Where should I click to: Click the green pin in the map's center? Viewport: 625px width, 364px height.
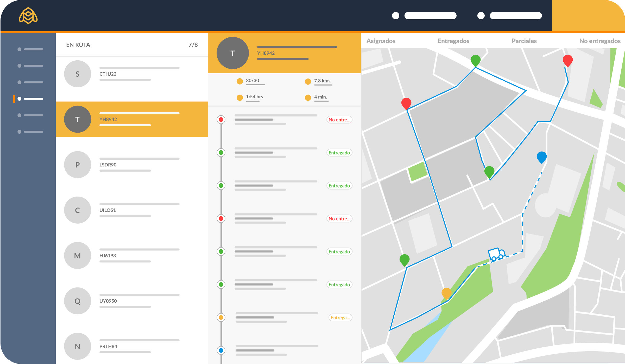[489, 172]
